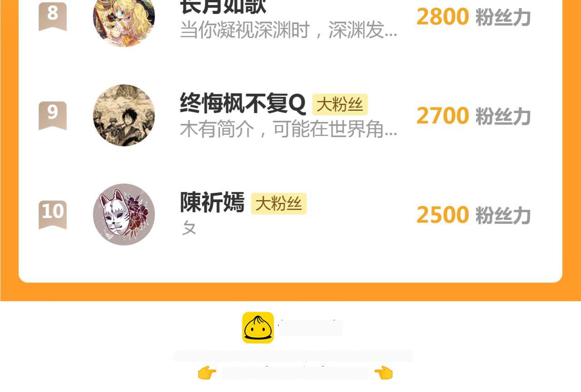
Task: Click the rank 8 ribbon badge
Action: (x=53, y=16)
